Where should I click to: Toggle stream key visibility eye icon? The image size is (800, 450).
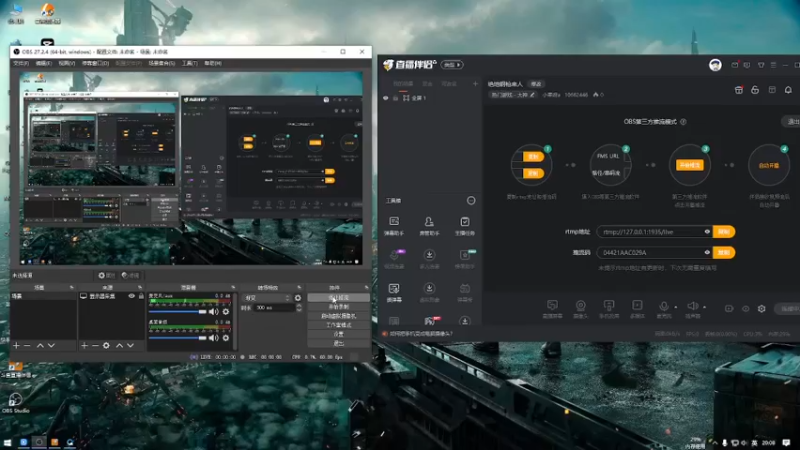[x=707, y=253]
